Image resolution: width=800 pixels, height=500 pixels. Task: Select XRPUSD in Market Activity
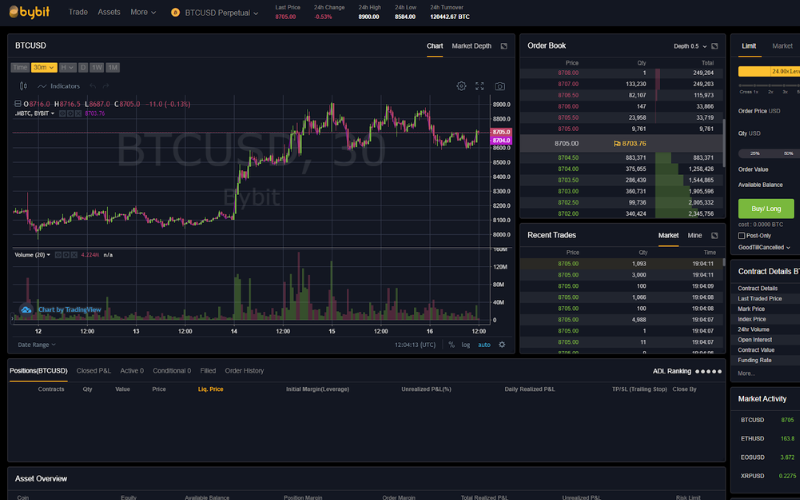[753, 476]
